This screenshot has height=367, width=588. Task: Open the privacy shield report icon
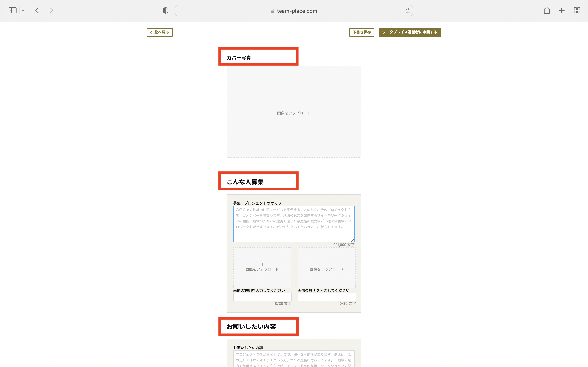165,10
